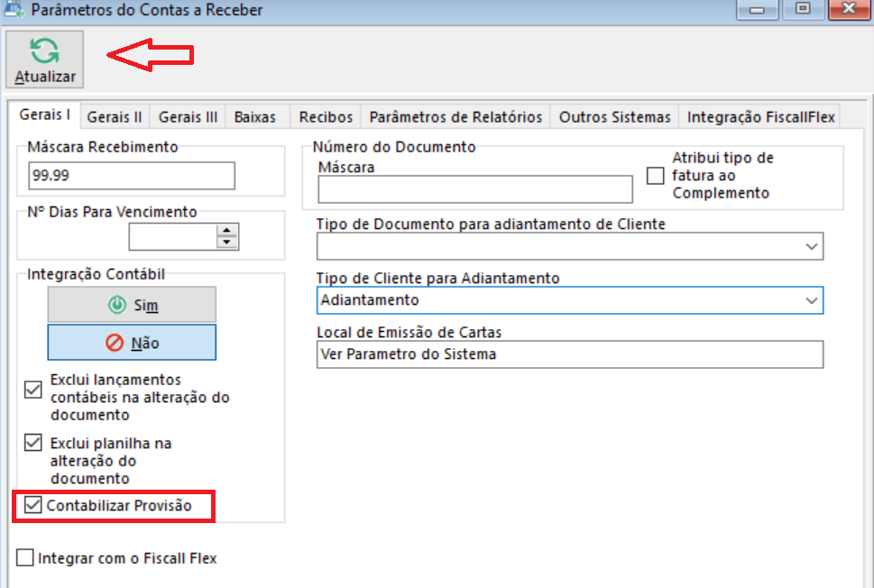Decrease Nº Dias Para Vencimento value

point(226,243)
